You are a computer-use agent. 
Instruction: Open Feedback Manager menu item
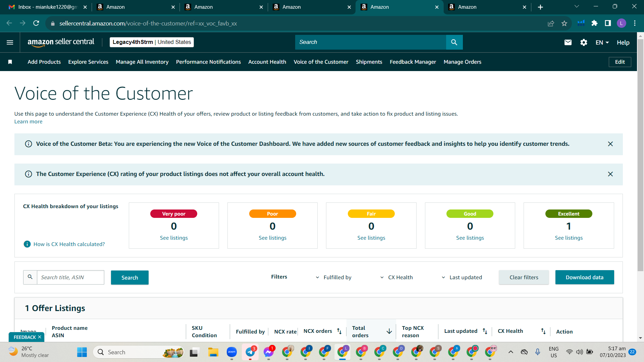[413, 62]
